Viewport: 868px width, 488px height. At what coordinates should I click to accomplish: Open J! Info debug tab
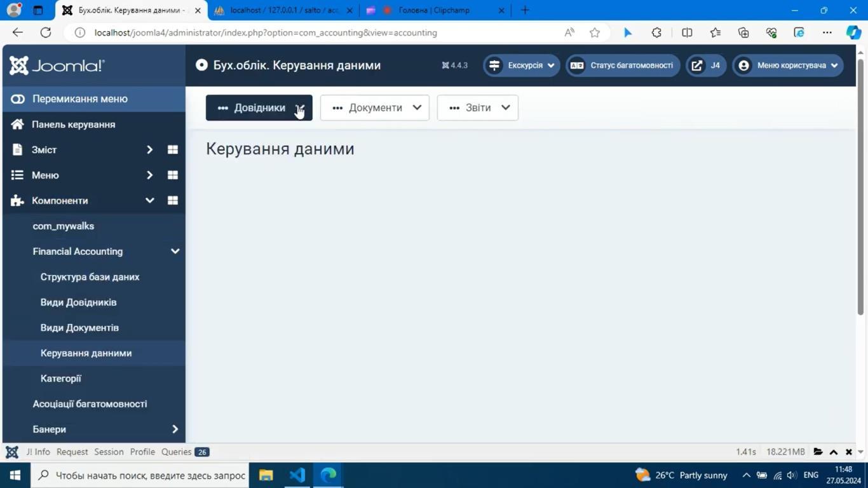point(38,452)
